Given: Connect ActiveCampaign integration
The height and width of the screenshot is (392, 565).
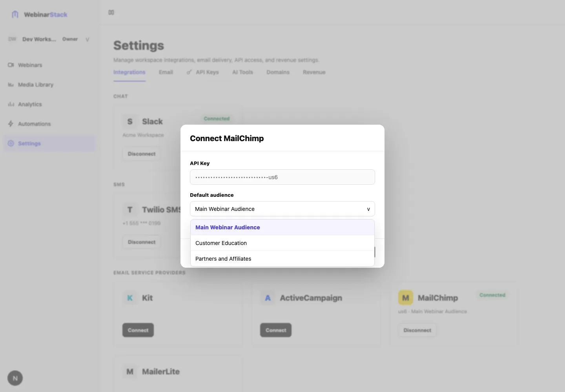Looking at the screenshot, I should [x=276, y=330].
